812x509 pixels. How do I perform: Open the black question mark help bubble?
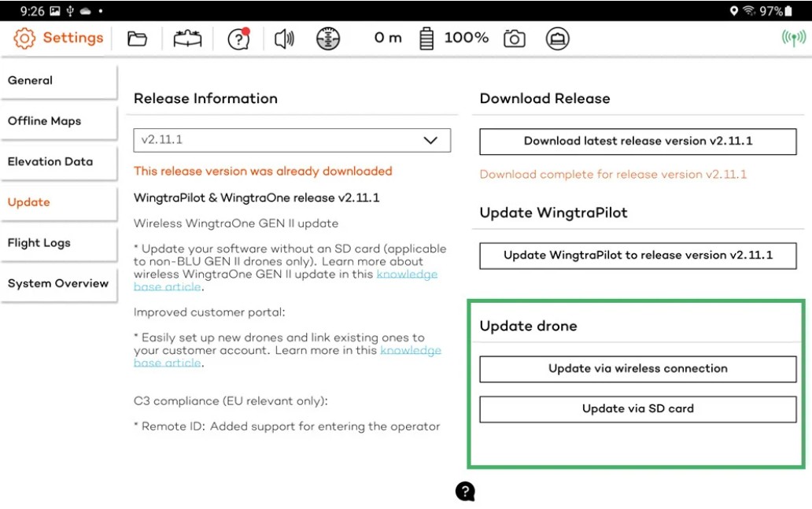[465, 492]
